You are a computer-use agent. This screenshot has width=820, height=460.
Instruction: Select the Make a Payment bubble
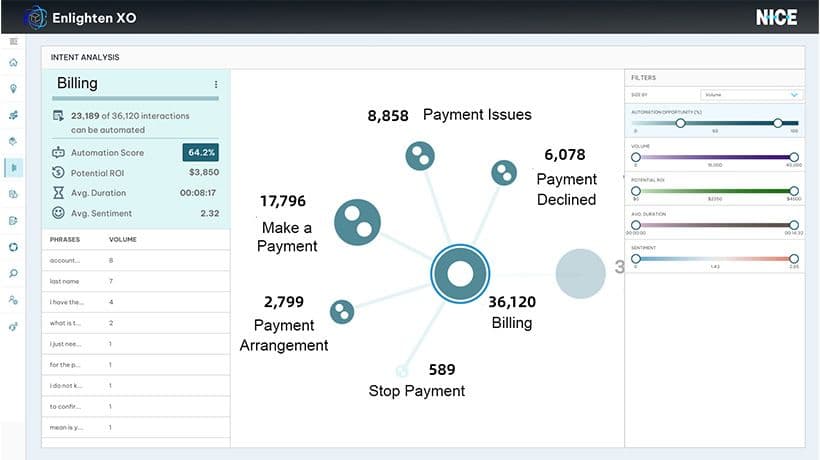coord(357,221)
